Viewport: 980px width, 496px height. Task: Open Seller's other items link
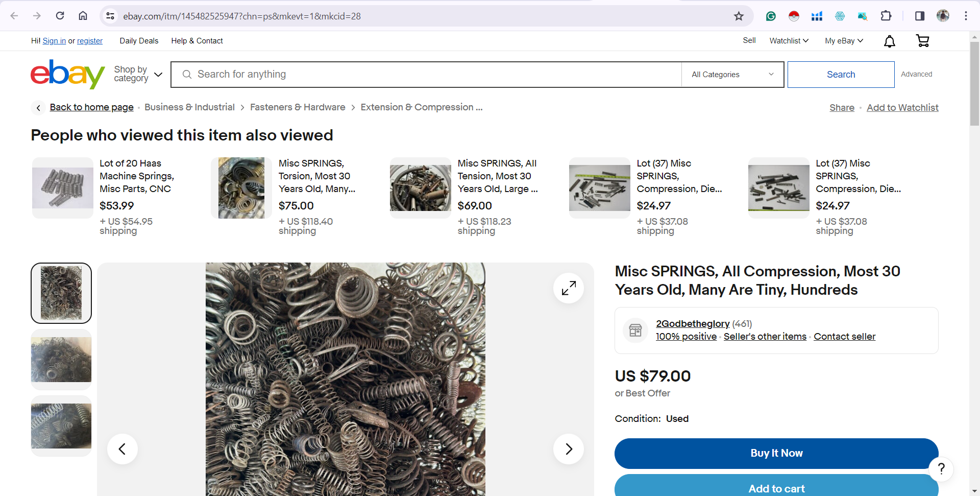coord(765,337)
